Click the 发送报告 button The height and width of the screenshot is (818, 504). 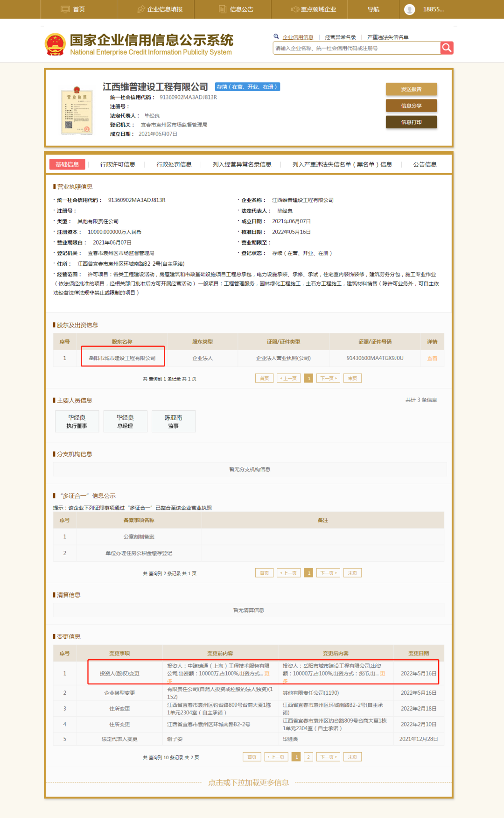pyautogui.click(x=411, y=89)
